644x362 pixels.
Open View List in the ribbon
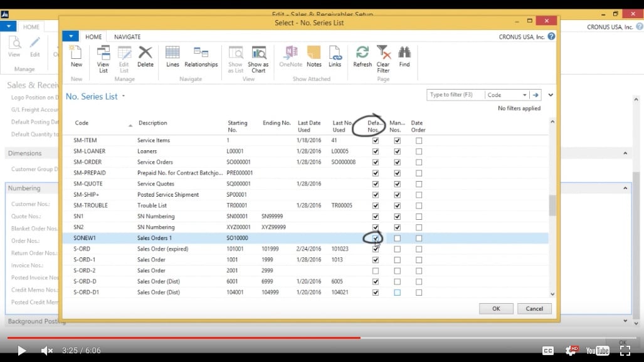[x=103, y=59]
